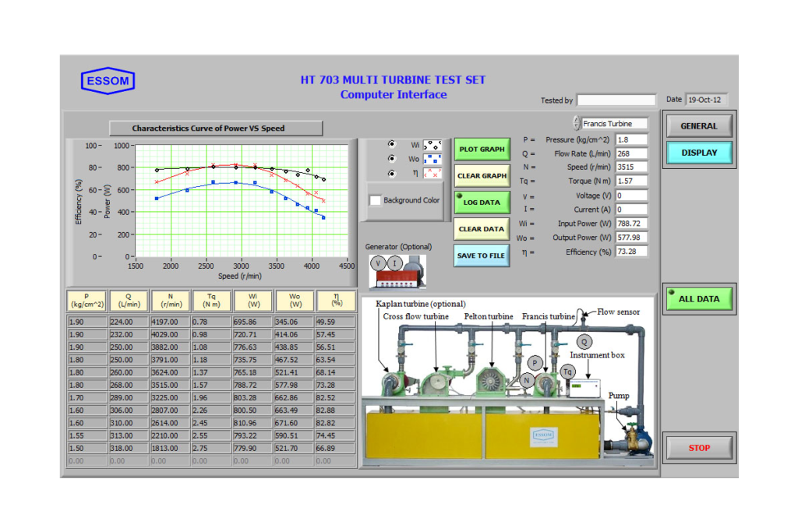Switch to the DISPLAY tab
Viewport: 798px width, 532px height.
click(x=699, y=153)
